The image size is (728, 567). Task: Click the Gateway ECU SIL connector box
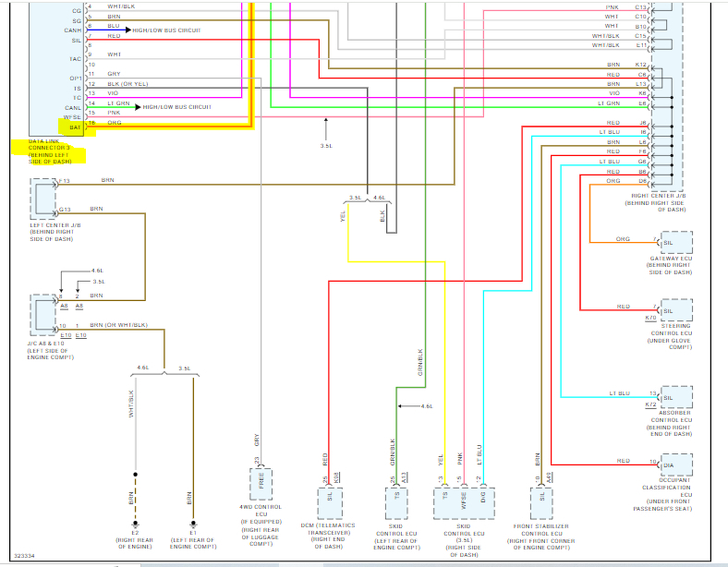pos(676,242)
